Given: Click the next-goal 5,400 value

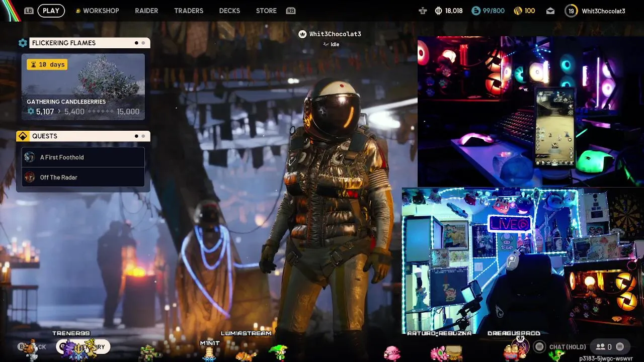Looking at the screenshot, I should click(x=74, y=112).
